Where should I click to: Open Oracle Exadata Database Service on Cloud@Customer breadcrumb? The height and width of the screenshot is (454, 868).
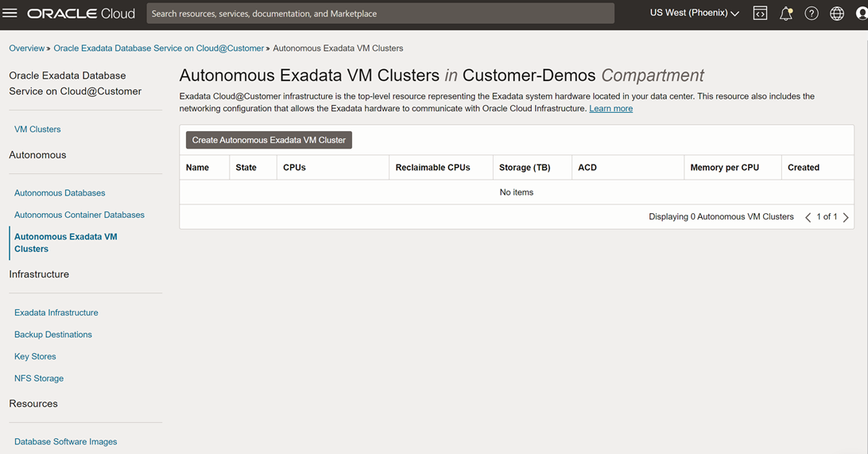click(x=159, y=49)
